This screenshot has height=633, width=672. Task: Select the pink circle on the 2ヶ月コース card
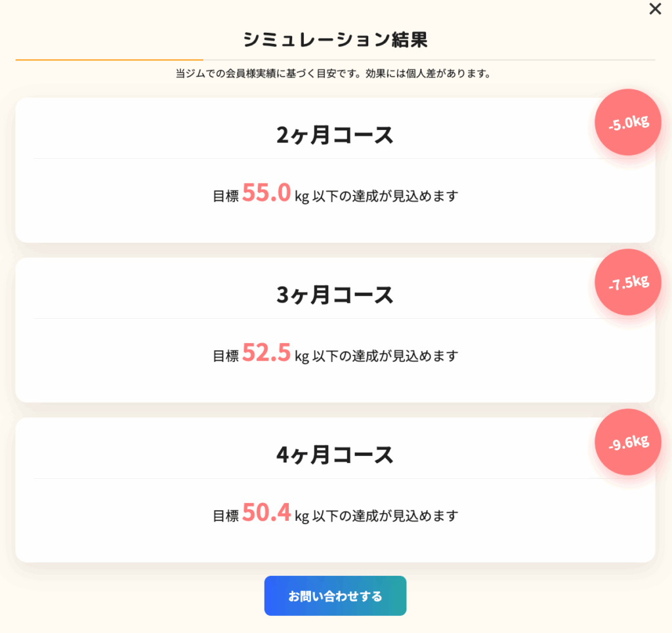tap(627, 122)
